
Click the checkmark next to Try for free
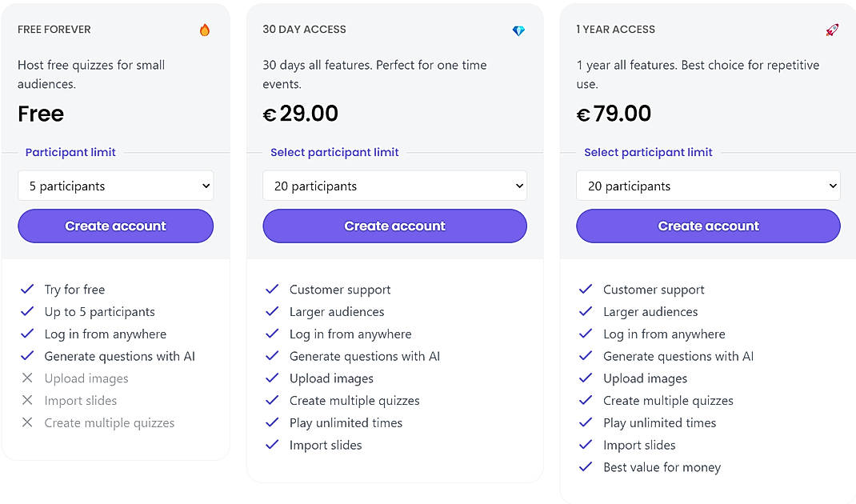click(x=27, y=289)
